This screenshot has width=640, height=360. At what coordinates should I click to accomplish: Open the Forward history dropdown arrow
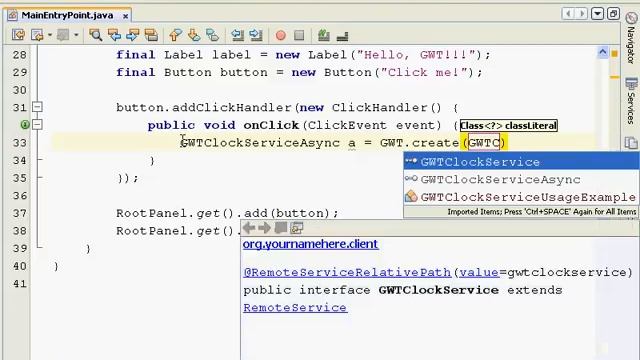[x=76, y=36]
